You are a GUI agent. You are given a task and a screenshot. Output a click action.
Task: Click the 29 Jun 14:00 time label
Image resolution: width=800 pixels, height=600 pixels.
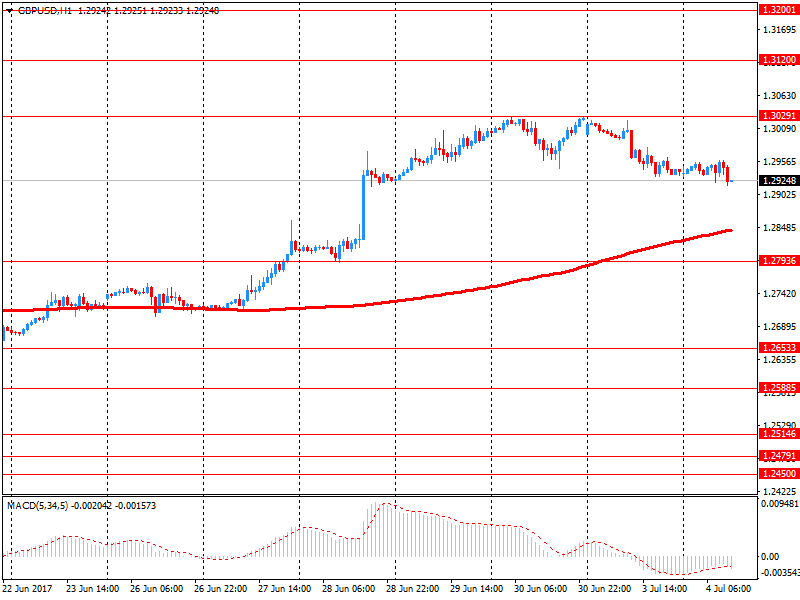pos(477,589)
